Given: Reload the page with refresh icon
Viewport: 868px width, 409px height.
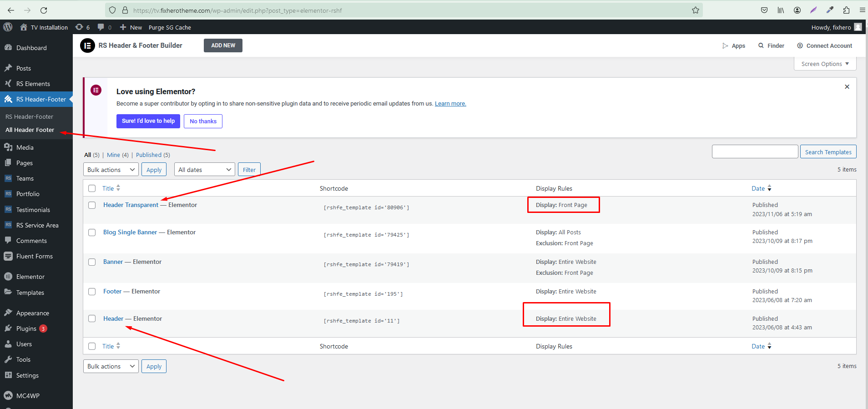Looking at the screenshot, I should [44, 10].
